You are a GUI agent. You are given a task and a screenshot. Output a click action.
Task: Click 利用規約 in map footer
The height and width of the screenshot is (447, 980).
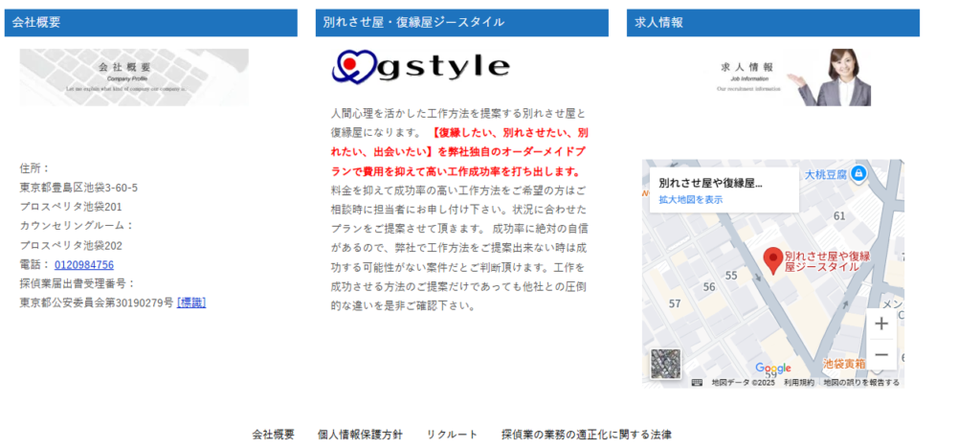click(799, 383)
